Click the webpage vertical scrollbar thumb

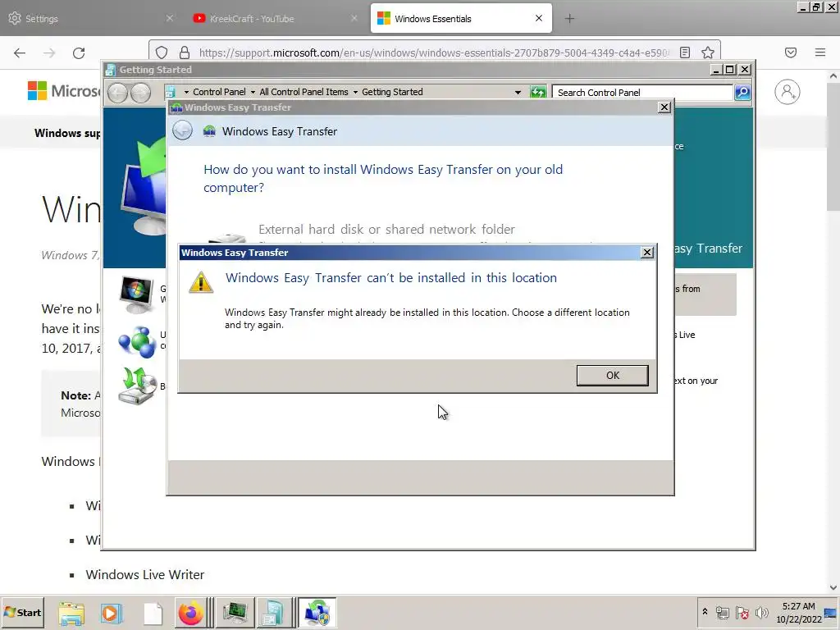coord(833,147)
